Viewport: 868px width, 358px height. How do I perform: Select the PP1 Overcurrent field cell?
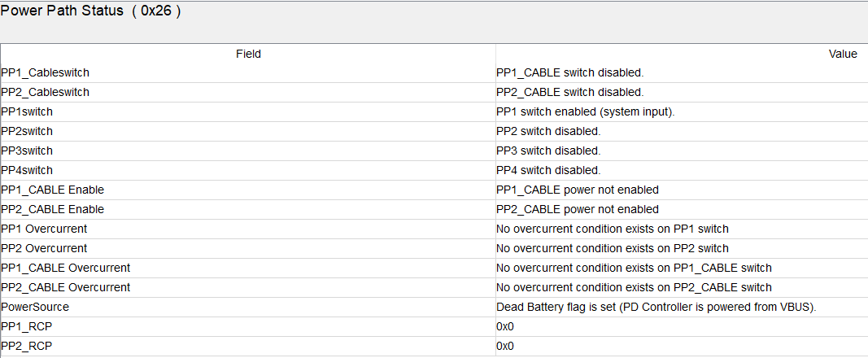(x=248, y=229)
